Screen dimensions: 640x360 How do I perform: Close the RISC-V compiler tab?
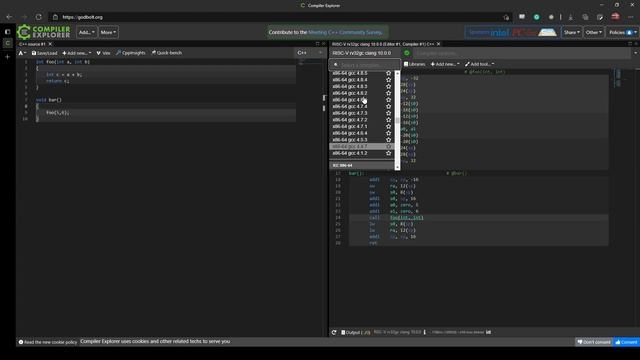tap(439, 44)
